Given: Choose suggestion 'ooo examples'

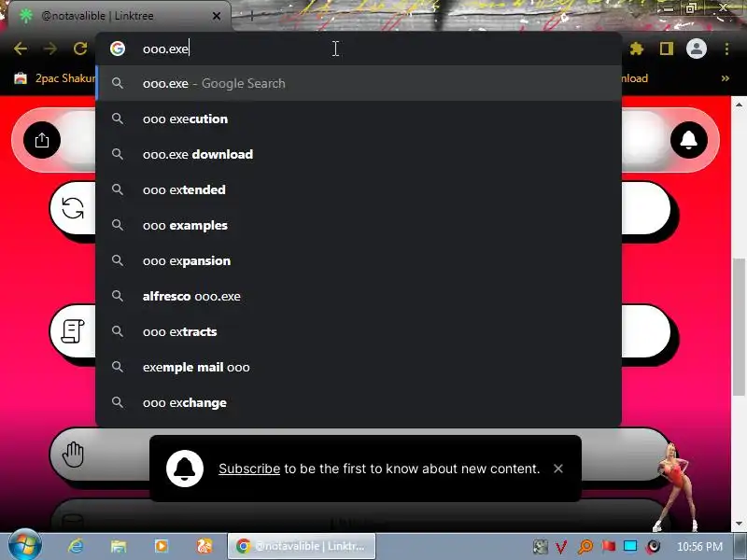Looking at the screenshot, I should pyautogui.click(x=359, y=225).
